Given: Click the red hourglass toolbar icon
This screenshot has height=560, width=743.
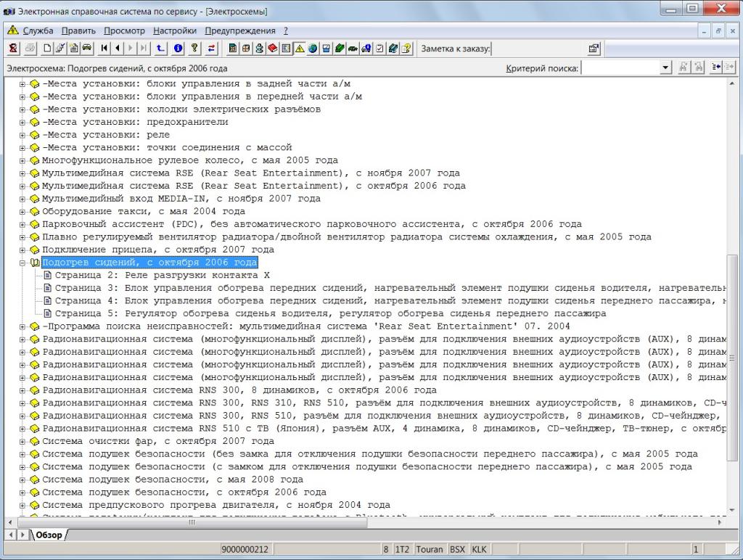Looking at the screenshot, I should coord(13,49).
